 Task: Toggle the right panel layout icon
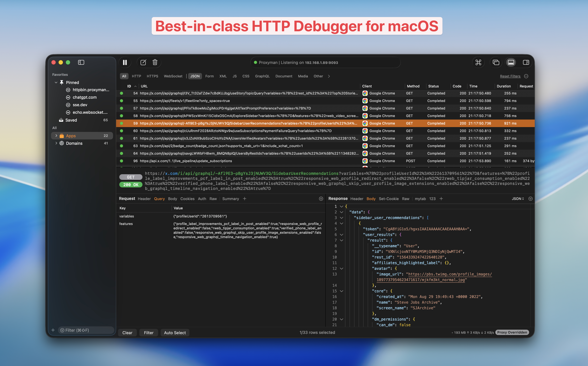point(526,63)
